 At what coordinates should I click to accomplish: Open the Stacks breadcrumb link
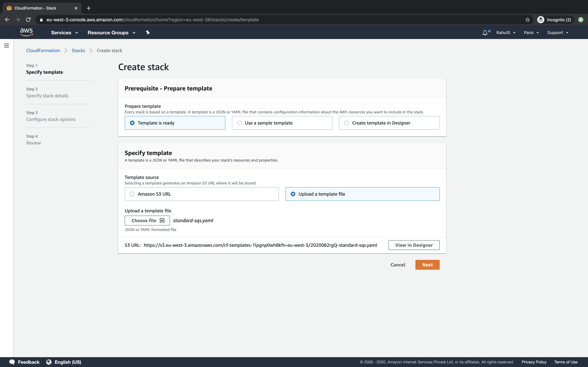click(78, 50)
